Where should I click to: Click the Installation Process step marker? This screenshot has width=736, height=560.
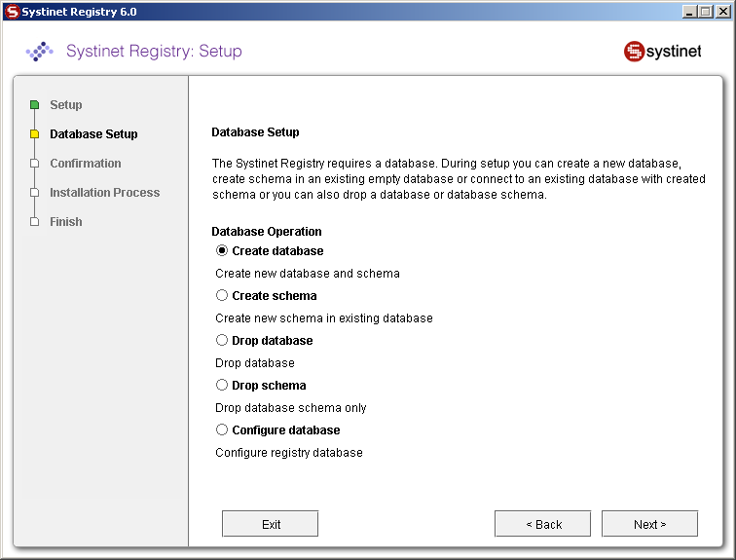point(34,193)
